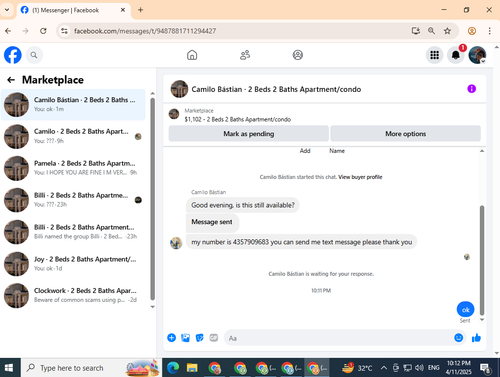Go to the Facebook Home icon
Image resolution: width=500 pixels, height=377 pixels.
tap(192, 55)
